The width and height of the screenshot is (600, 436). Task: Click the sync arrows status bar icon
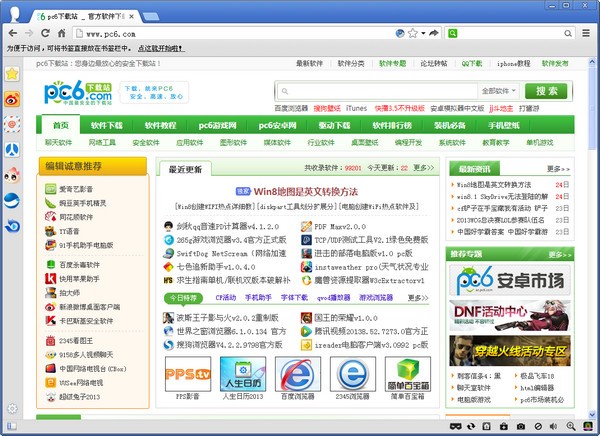471,426
